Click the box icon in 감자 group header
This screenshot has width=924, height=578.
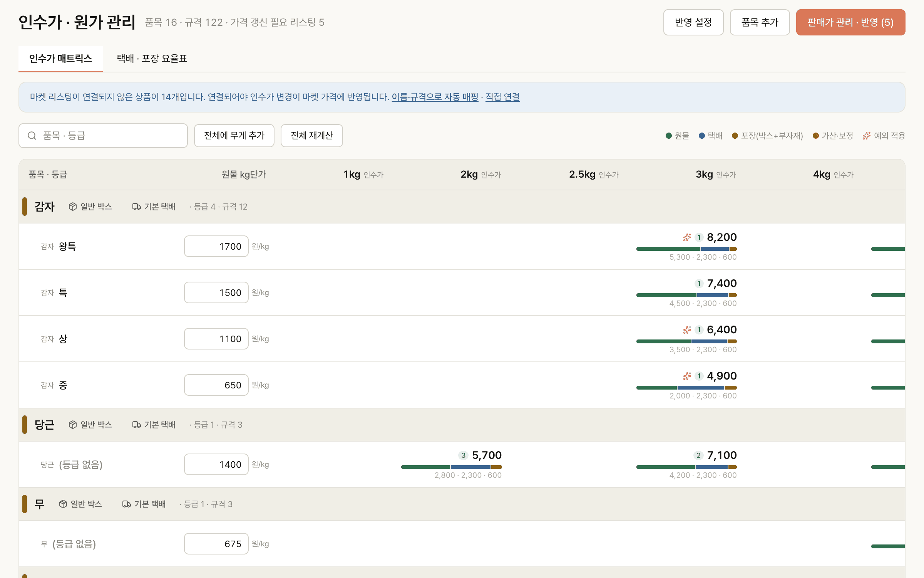[73, 207]
